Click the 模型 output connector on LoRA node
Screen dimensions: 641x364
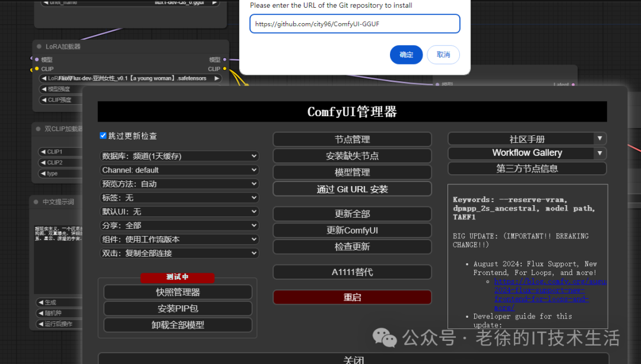(224, 60)
